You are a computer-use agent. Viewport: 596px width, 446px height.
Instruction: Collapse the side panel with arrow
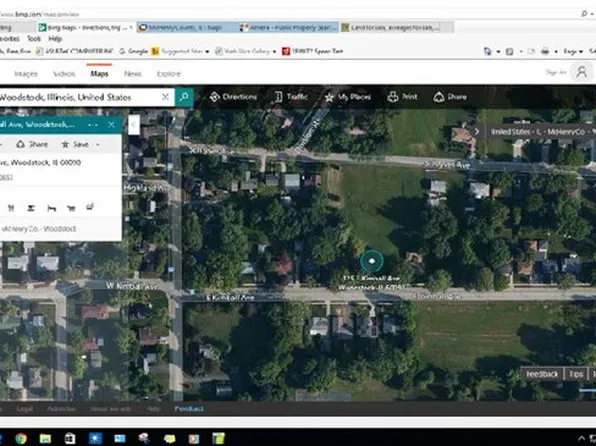point(134,124)
